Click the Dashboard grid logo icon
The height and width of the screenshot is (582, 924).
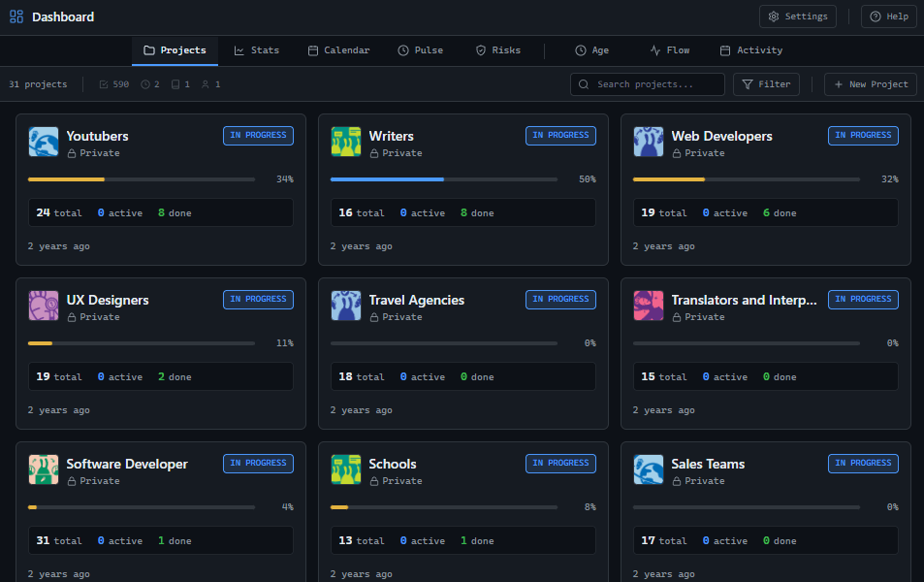16,16
